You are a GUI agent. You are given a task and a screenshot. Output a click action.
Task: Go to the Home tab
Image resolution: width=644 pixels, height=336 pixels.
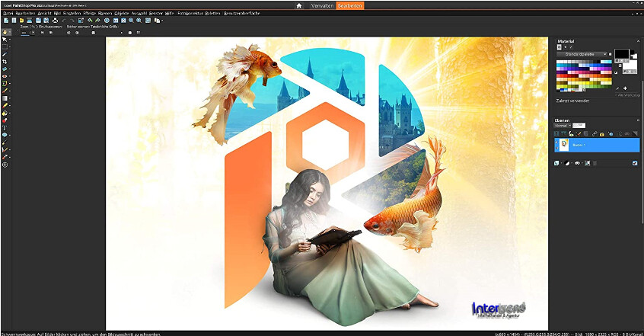[x=299, y=6]
